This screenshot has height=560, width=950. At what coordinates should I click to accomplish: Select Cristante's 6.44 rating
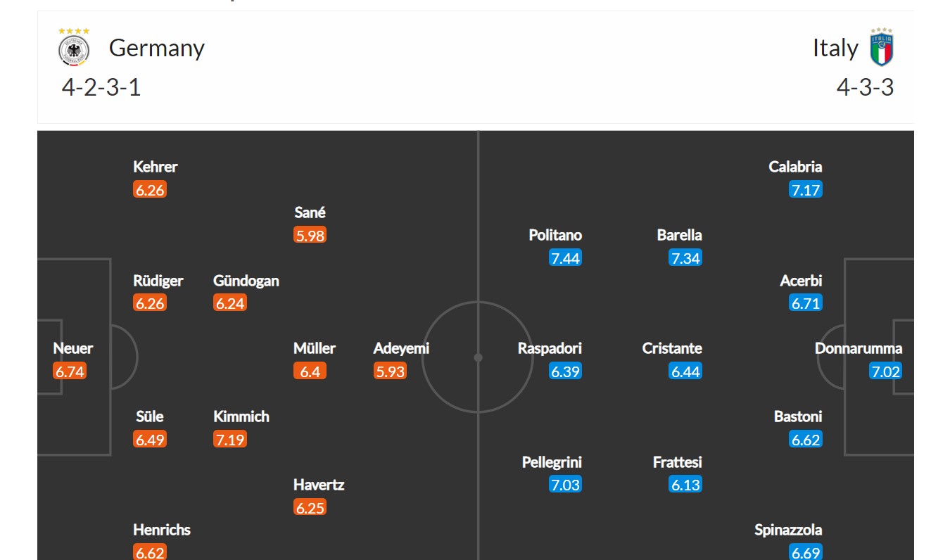coord(685,371)
